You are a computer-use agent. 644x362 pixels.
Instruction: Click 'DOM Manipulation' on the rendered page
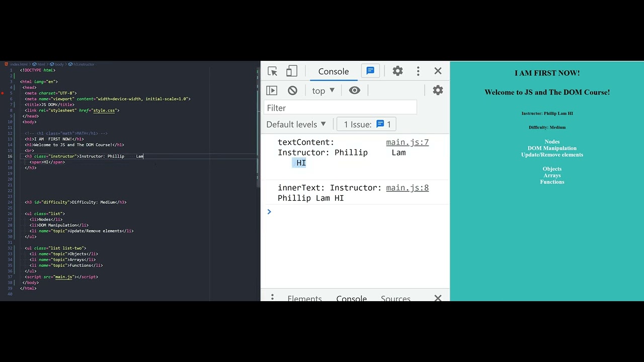tap(552, 148)
